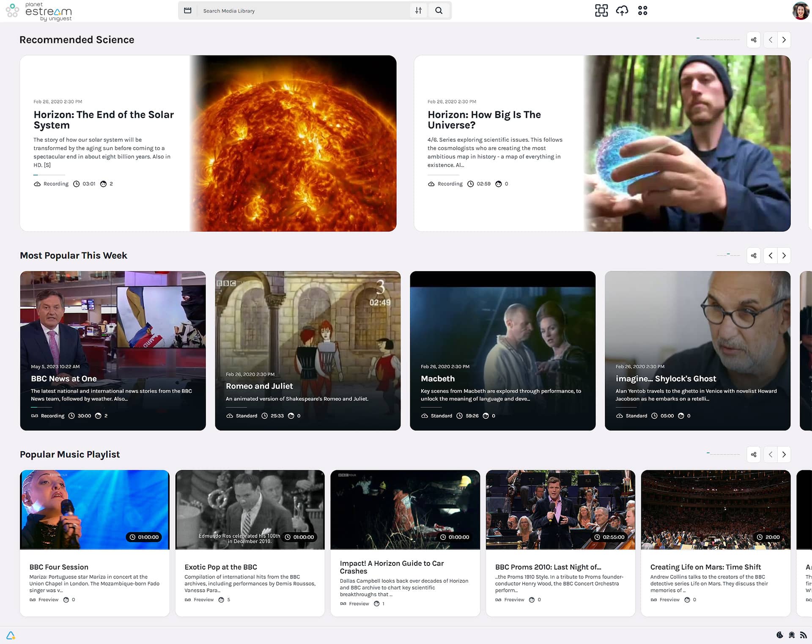Open the media category icon in search bar
This screenshot has width=812, height=644.
tap(188, 11)
